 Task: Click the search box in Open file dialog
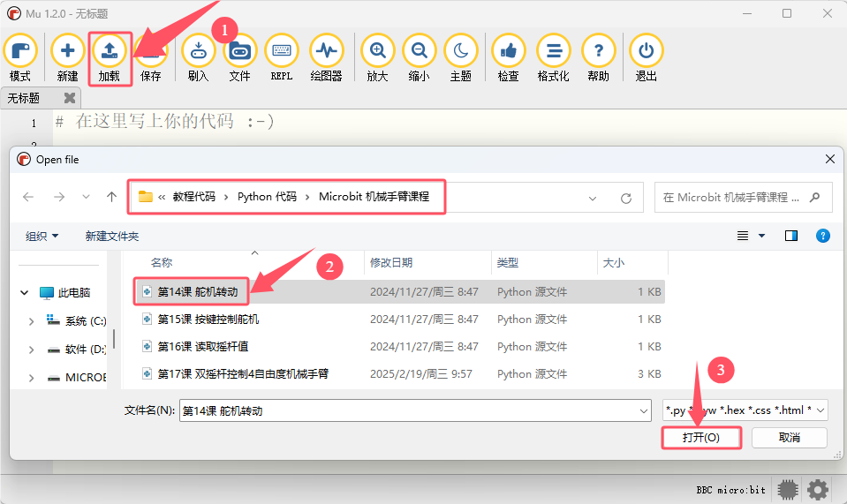(x=743, y=198)
